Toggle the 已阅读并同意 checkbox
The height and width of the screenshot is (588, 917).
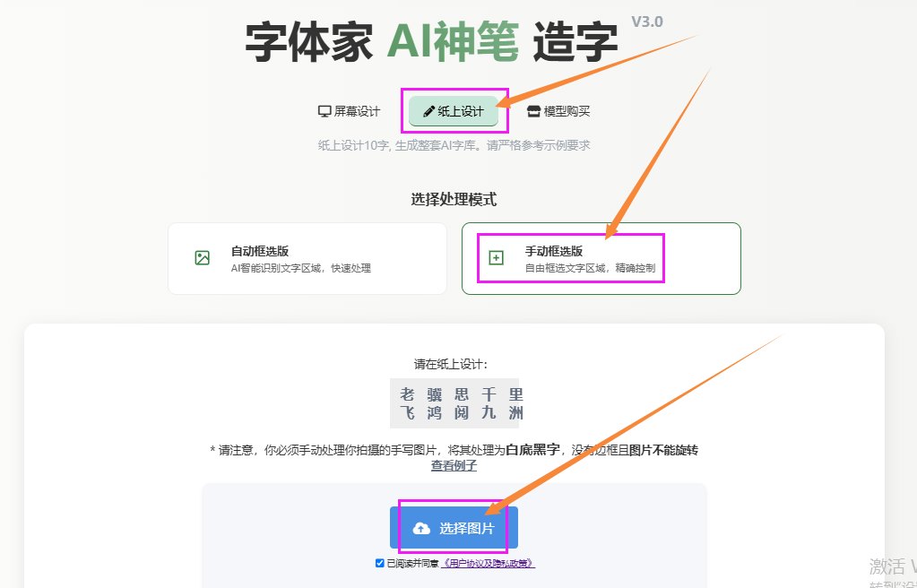click(379, 563)
